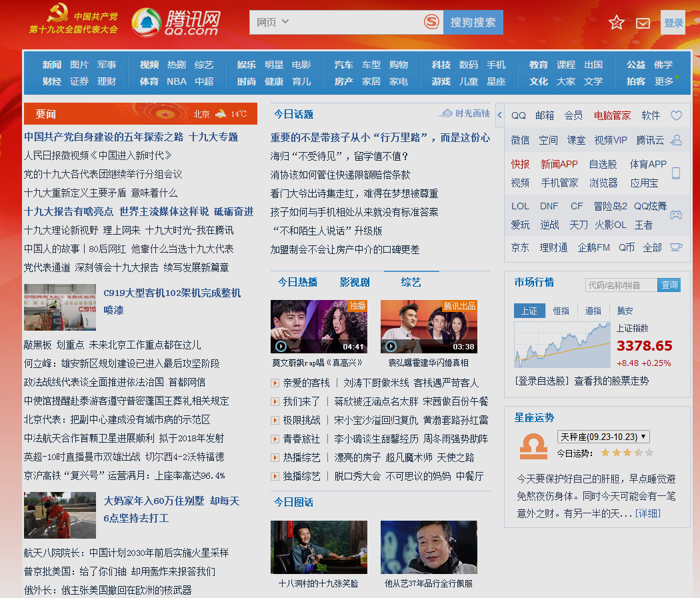Click the arrow icon before 亲爱的客栈
700x598 pixels.
pos(275,383)
